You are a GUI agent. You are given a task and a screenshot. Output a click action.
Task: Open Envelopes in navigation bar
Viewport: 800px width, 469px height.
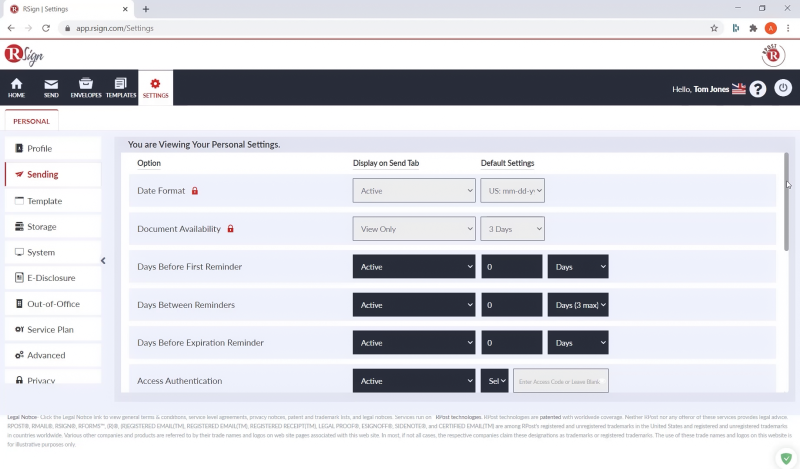click(x=86, y=88)
